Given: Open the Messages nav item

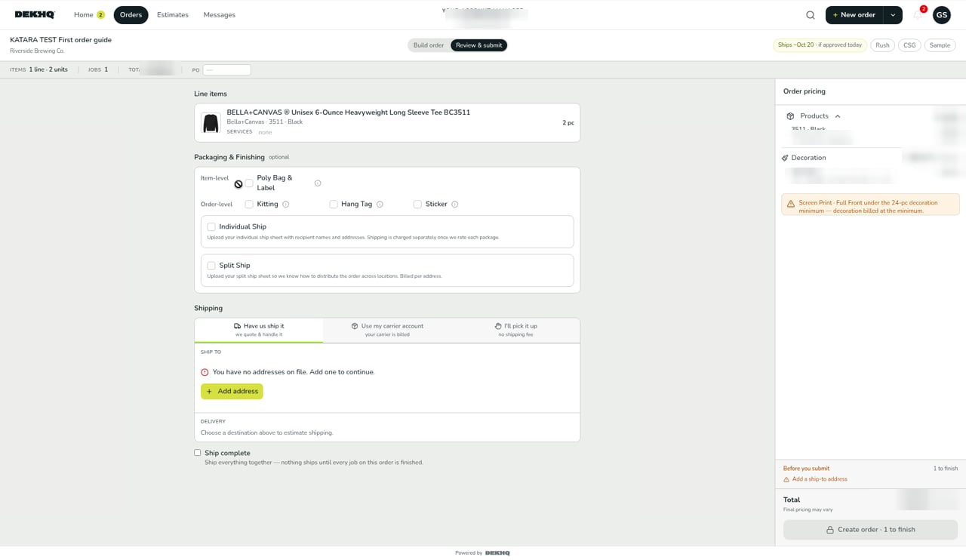Looking at the screenshot, I should point(220,15).
